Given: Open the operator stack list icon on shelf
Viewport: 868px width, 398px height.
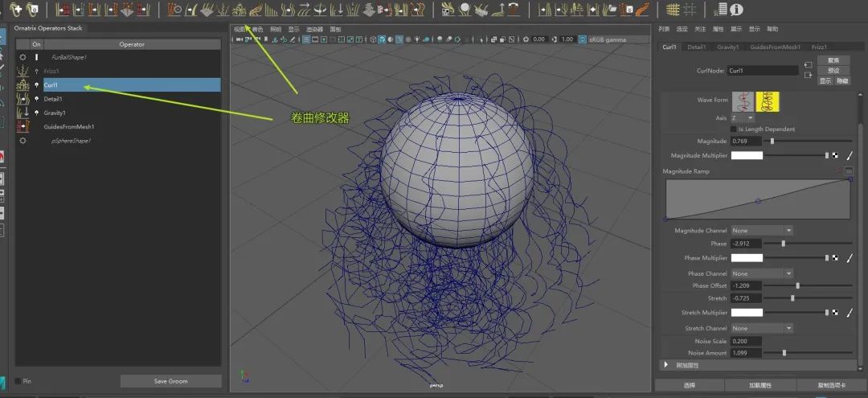Looking at the screenshot, I should 719,10.
